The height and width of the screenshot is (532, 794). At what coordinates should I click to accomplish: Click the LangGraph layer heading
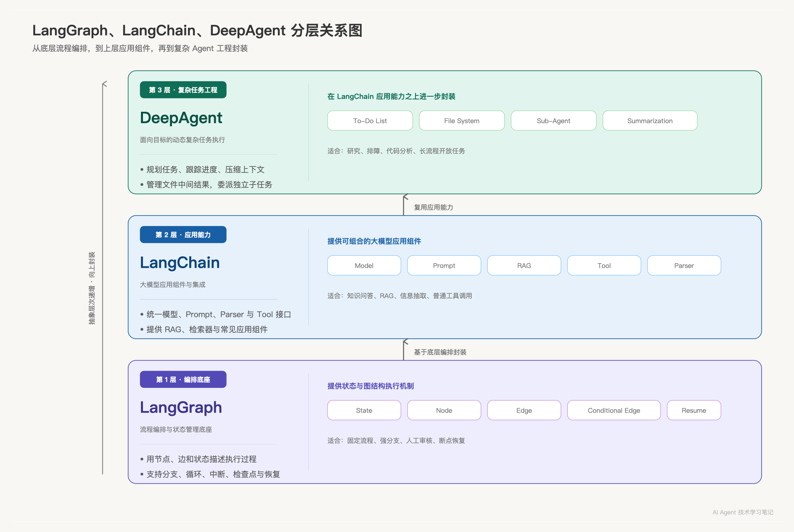point(181,408)
